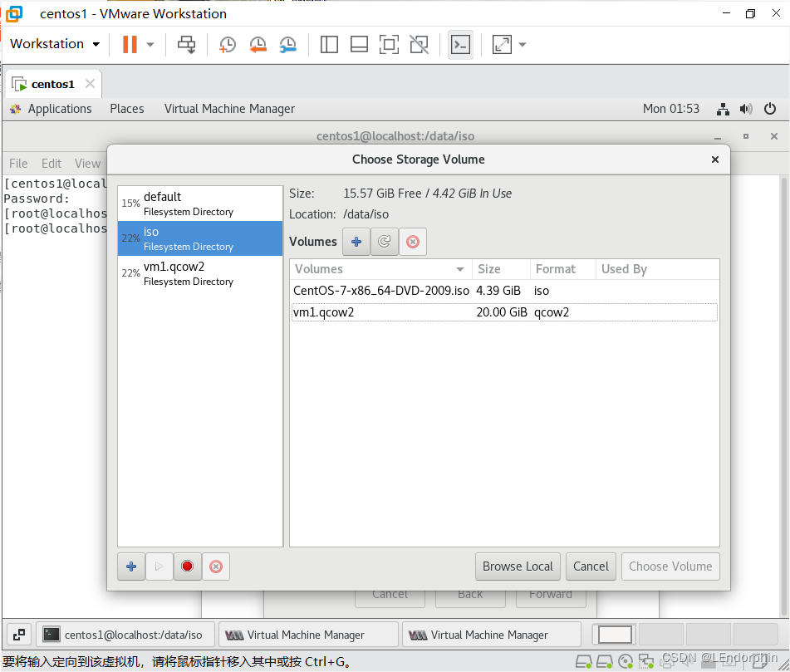790x672 pixels.
Task: Stop the selected storage pool
Action: (x=188, y=567)
